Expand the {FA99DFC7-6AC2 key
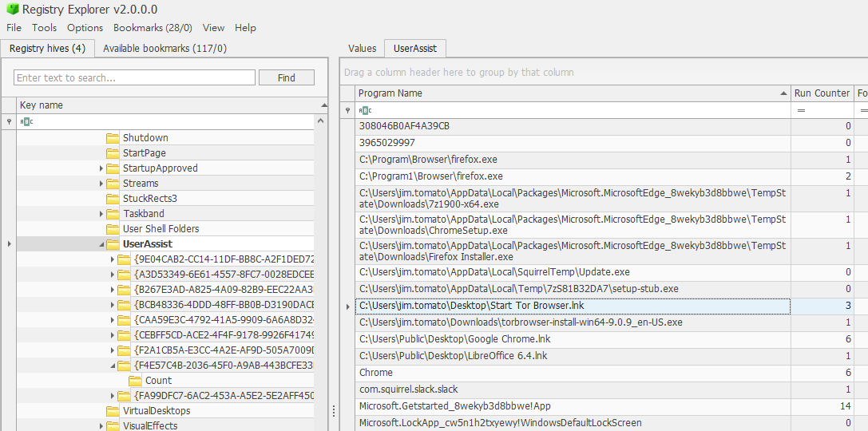The width and height of the screenshot is (868, 431). click(113, 396)
